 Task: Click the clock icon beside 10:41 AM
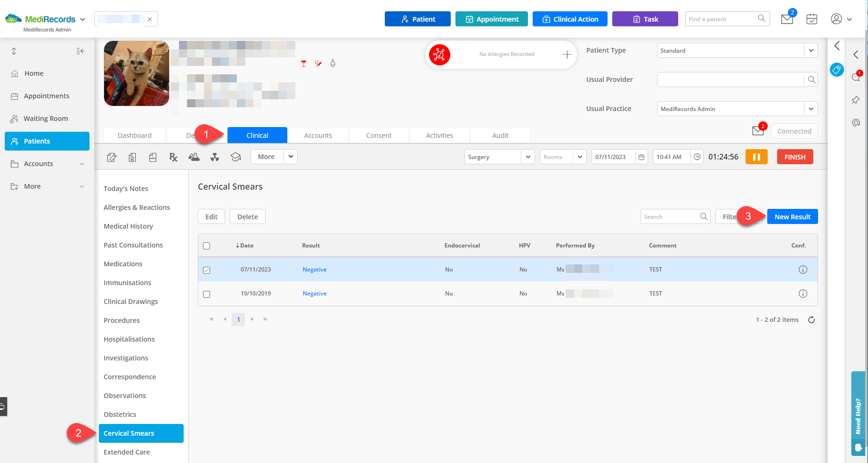[697, 157]
